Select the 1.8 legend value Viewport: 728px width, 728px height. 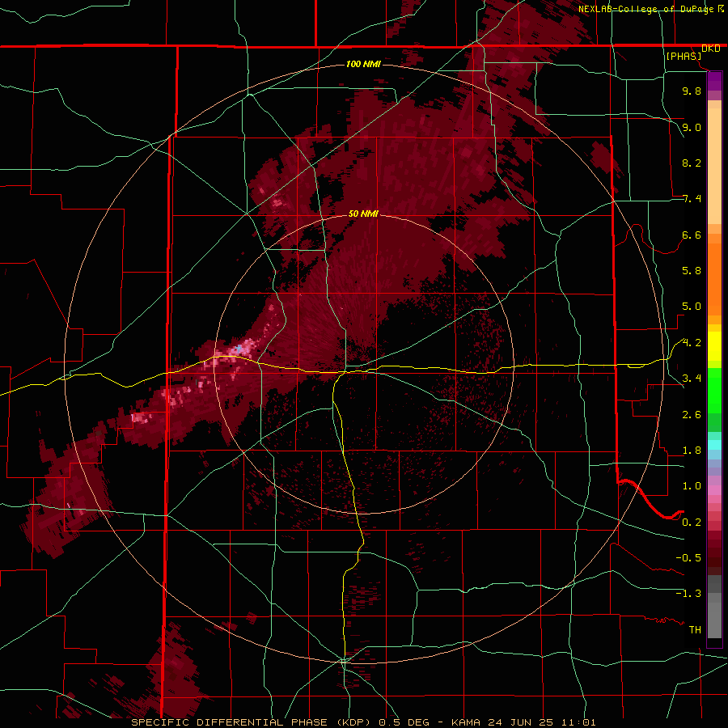pos(692,451)
